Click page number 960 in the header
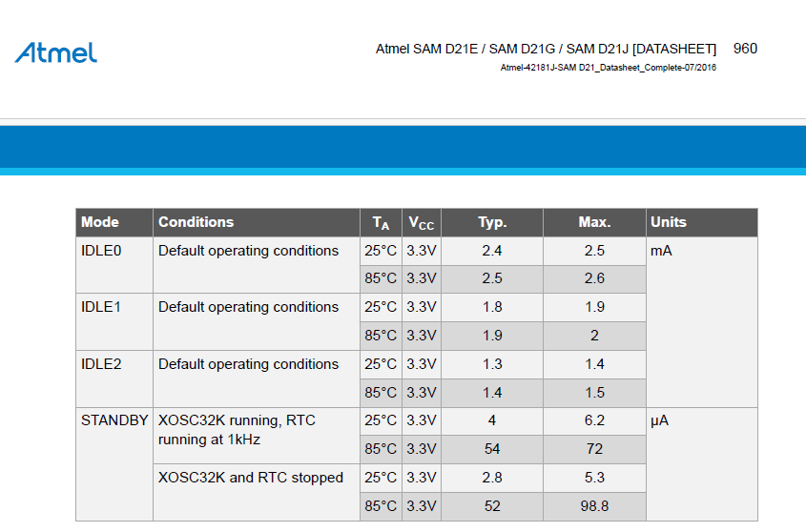 click(745, 49)
